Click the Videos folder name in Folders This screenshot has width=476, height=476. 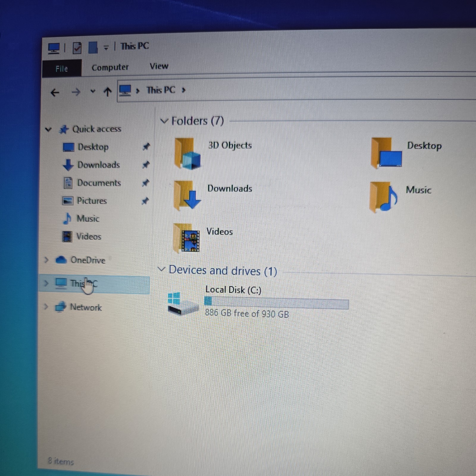coord(220,232)
